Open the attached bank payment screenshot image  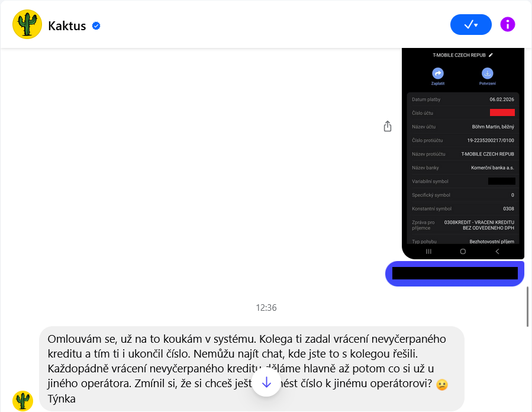[x=463, y=153]
